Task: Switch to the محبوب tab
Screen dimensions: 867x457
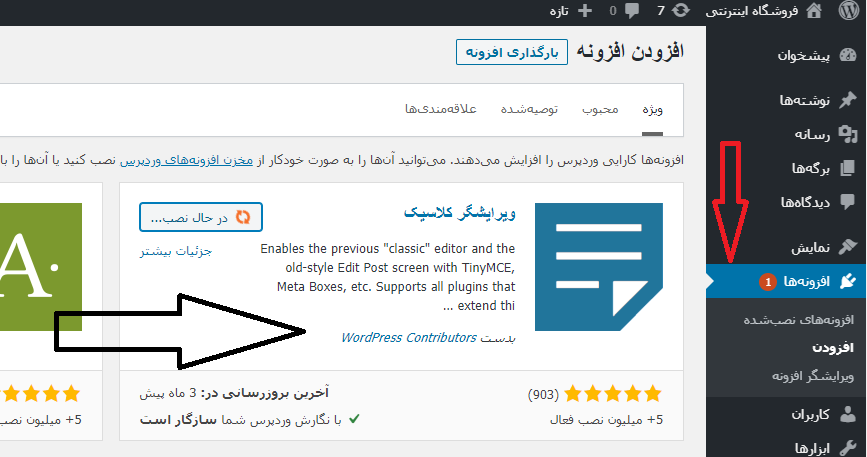Action: coord(600,109)
